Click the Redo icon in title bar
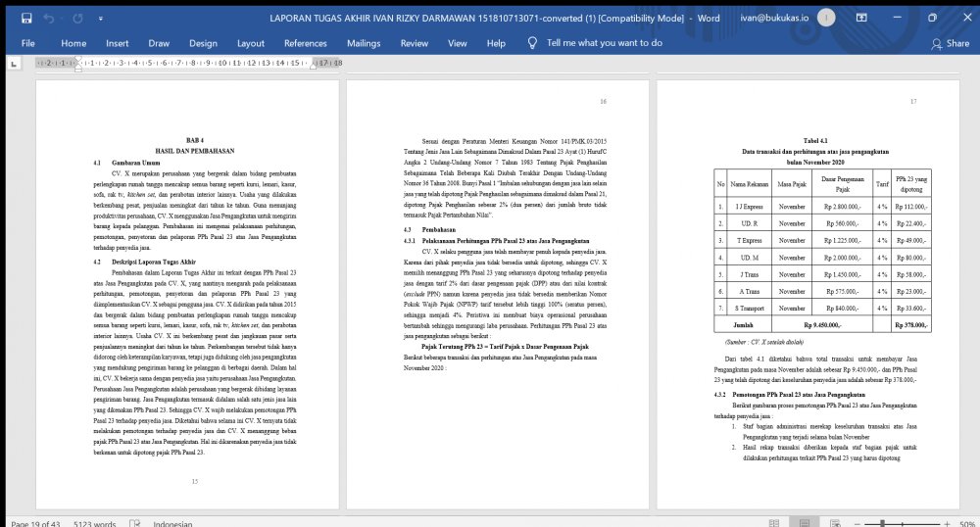 (77, 18)
